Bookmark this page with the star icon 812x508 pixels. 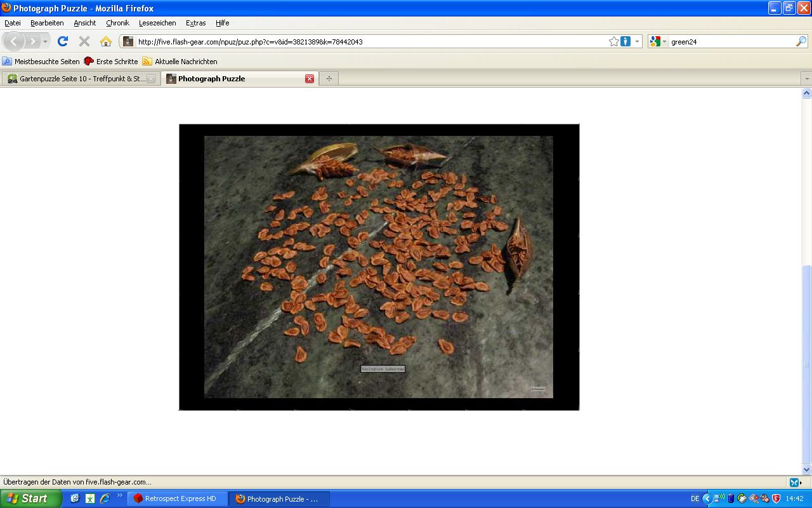(613, 41)
